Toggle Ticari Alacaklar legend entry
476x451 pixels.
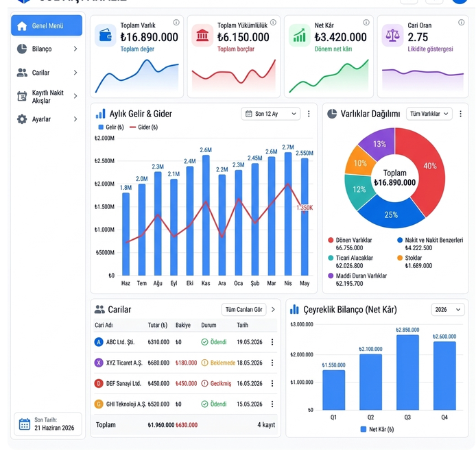pos(350,262)
